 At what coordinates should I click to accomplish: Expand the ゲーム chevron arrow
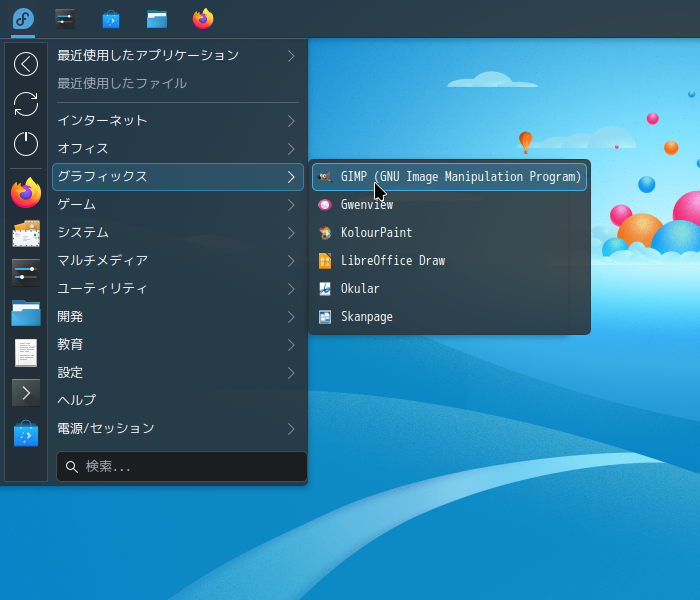(291, 205)
